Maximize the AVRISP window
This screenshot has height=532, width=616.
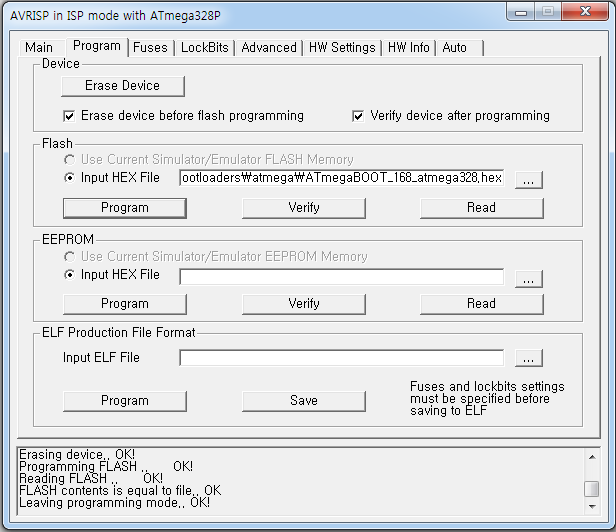(x=548, y=12)
